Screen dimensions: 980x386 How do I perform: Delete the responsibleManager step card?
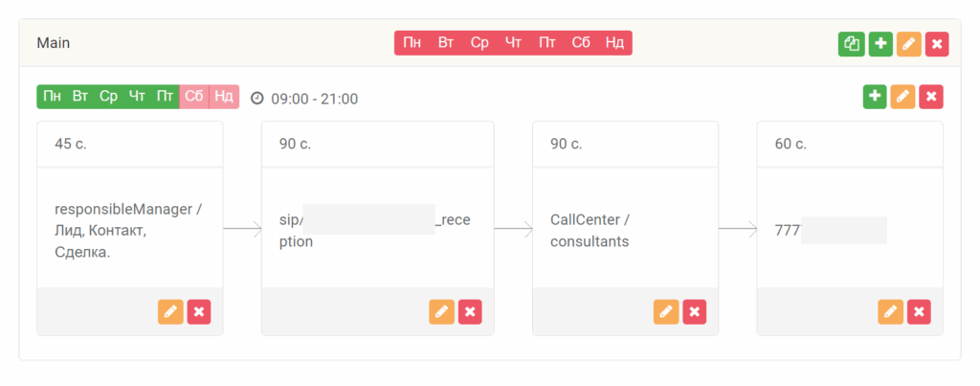(x=199, y=311)
